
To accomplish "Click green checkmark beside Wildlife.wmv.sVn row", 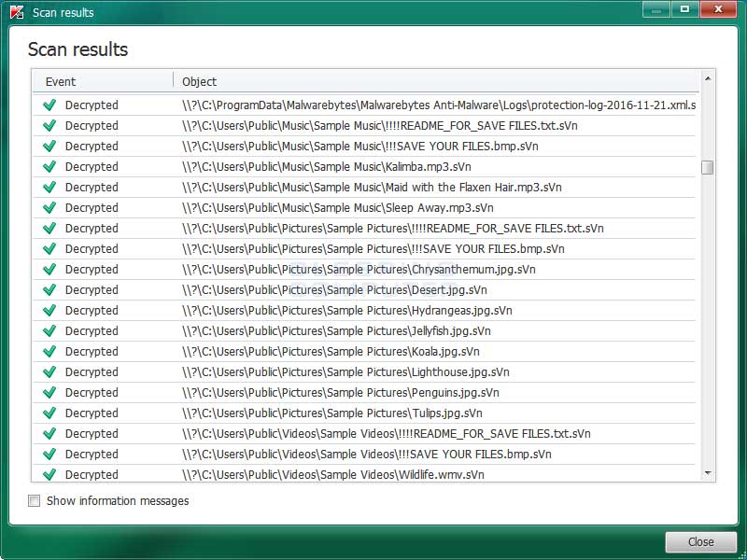I will click(x=49, y=474).
